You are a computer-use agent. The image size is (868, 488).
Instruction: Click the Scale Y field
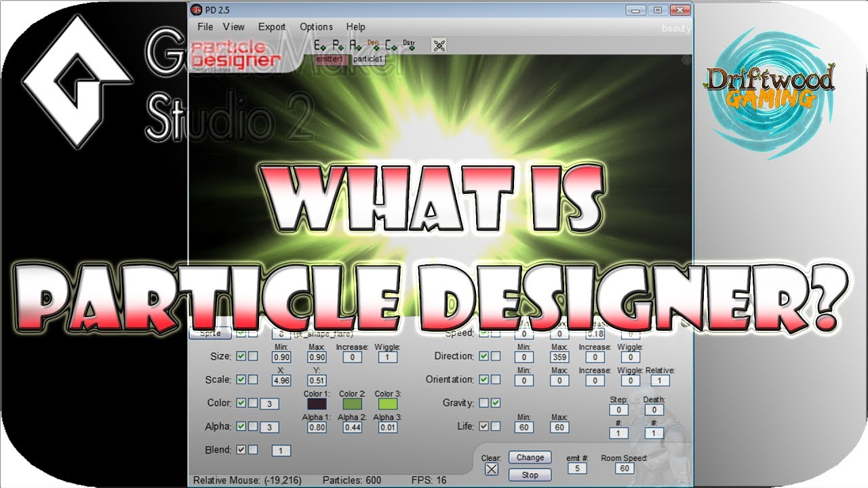coord(316,380)
